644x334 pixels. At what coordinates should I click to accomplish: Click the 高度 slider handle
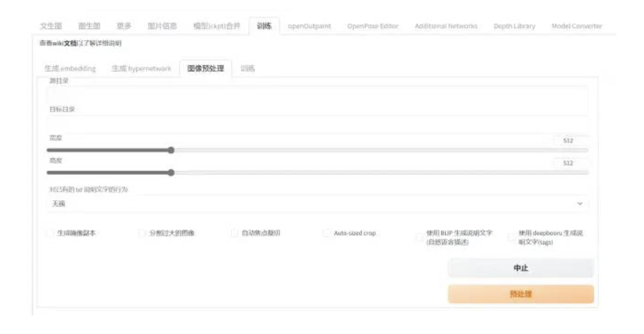(171, 173)
